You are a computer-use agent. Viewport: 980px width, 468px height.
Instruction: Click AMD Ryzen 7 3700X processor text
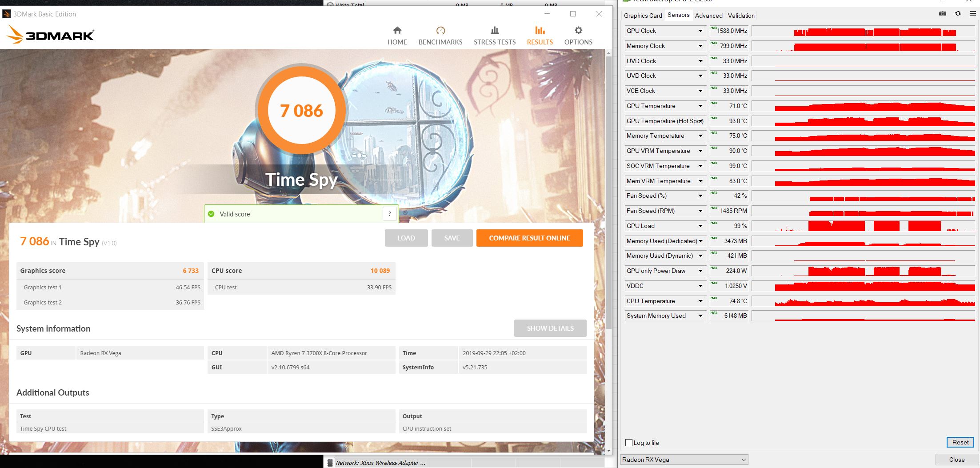[x=319, y=353]
